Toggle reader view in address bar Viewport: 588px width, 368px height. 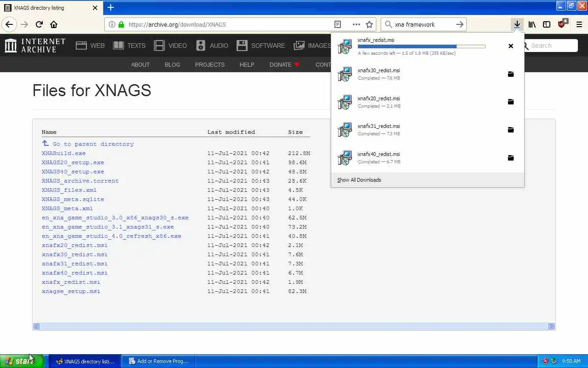pos(338,24)
